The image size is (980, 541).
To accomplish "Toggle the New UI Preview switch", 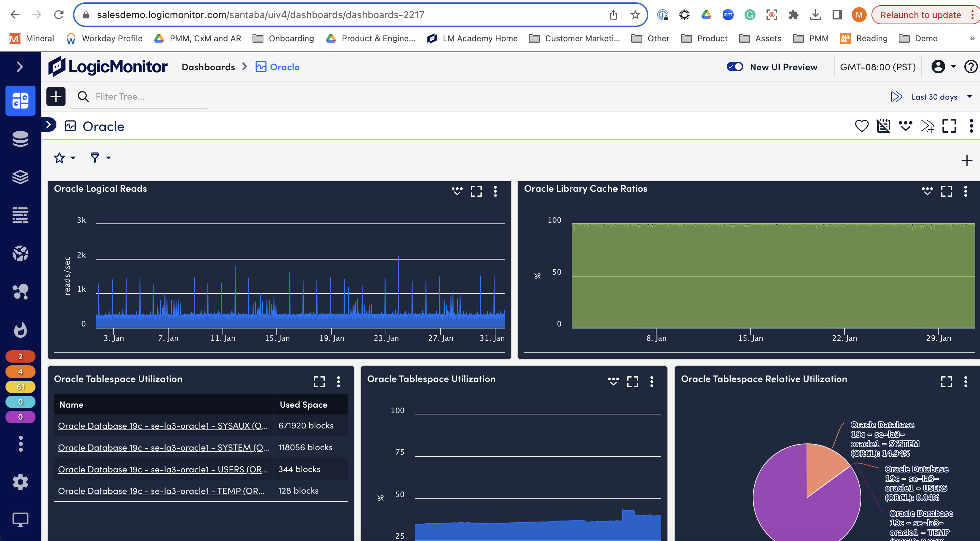I will (735, 67).
